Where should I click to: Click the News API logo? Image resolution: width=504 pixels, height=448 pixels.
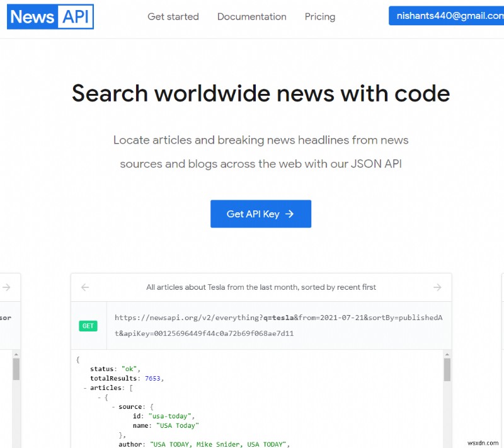[50, 17]
